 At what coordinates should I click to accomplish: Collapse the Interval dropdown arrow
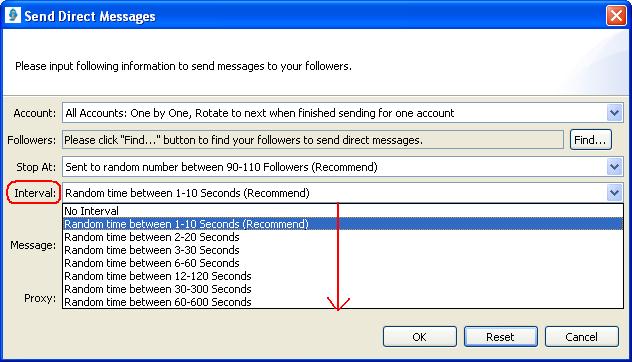coord(614,193)
